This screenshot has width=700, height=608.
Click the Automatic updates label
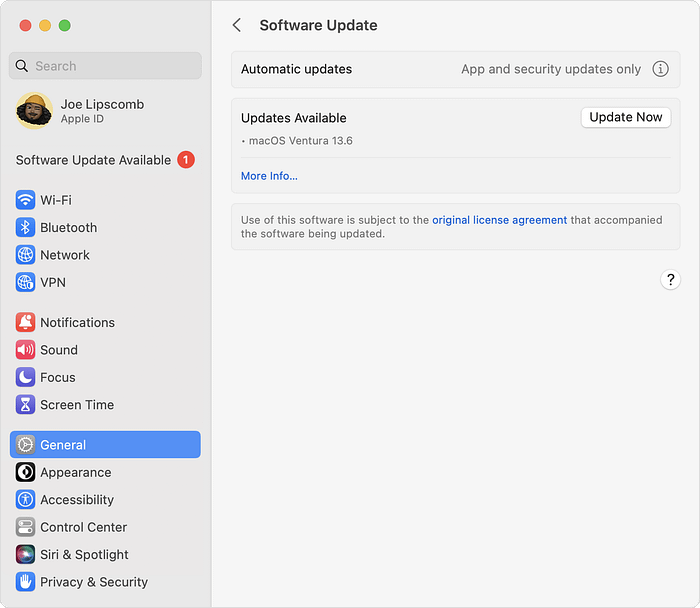click(x=296, y=69)
